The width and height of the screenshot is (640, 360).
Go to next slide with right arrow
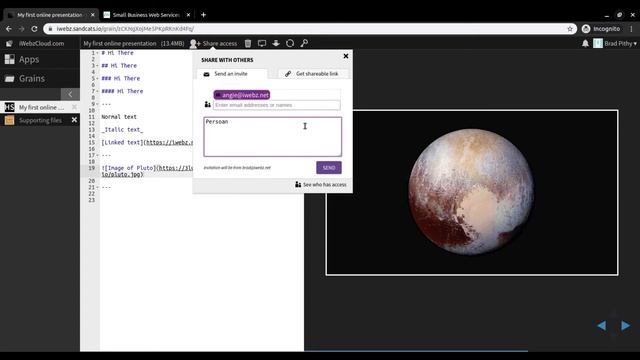(x=625, y=326)
